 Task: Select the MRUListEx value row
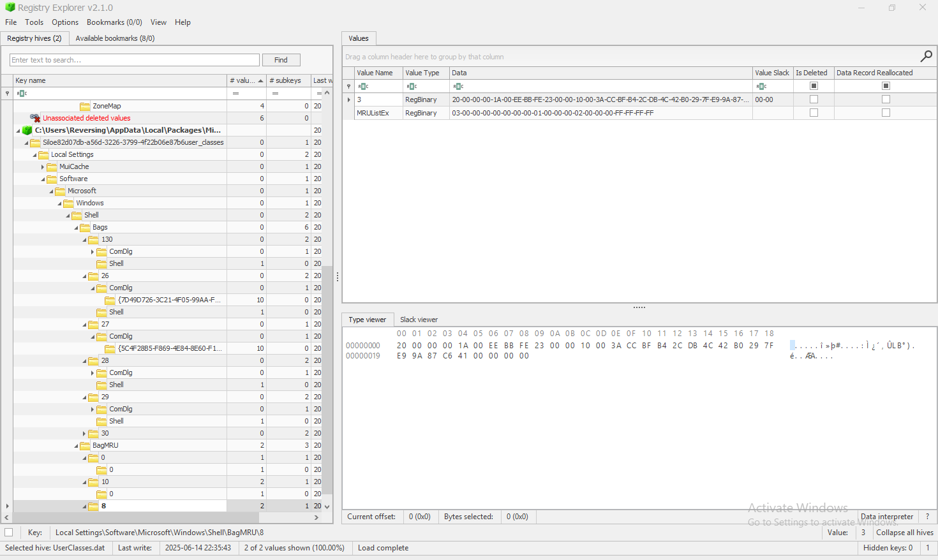tap(639, 113)
